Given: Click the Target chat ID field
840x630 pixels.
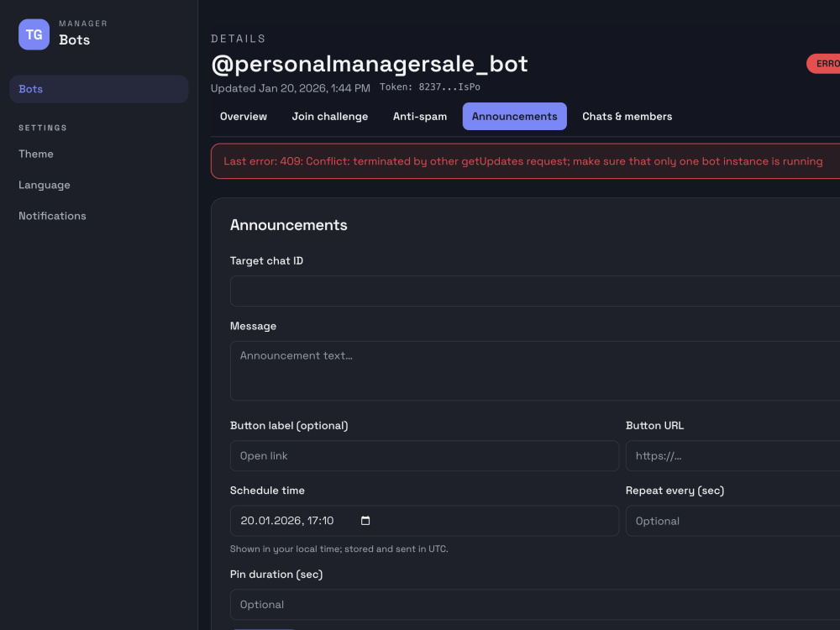Looking at the screenshot, I should click(534, 291).
